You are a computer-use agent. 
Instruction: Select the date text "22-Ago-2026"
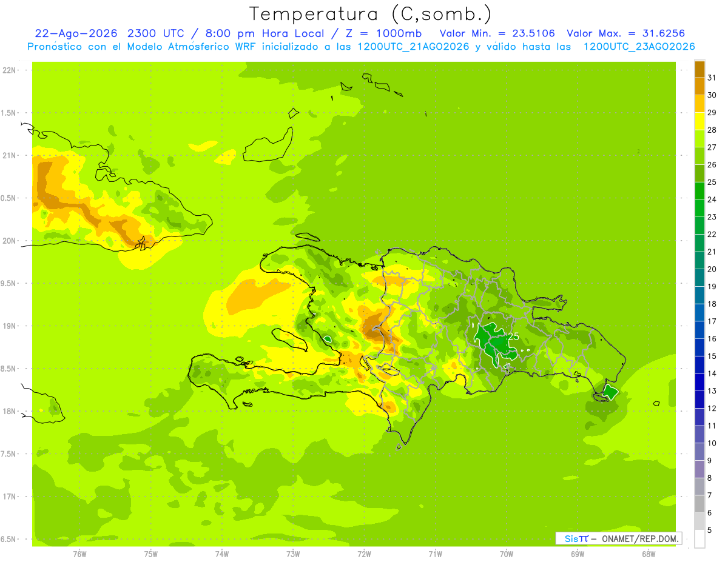76,33
